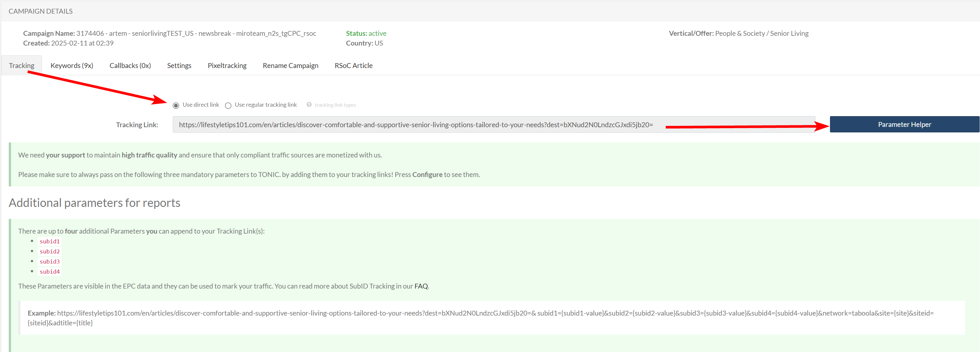Open the Tracking tab
The width and height of the screenshot is (980, 352).
[x=22, y=65]
